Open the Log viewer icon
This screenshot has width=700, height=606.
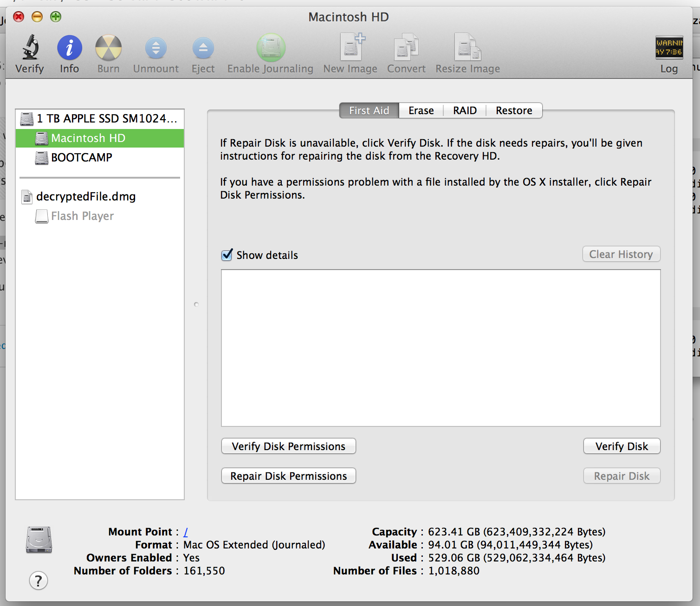669,47
